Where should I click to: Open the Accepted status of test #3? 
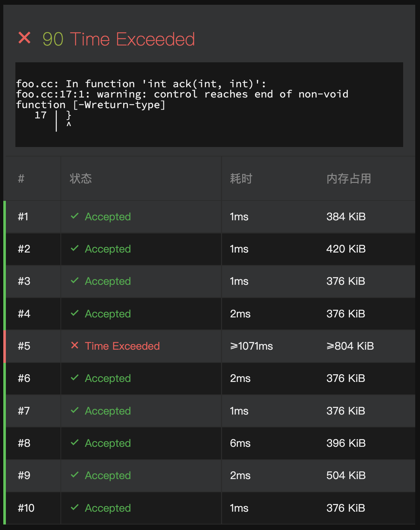click(x=108, y=281)
